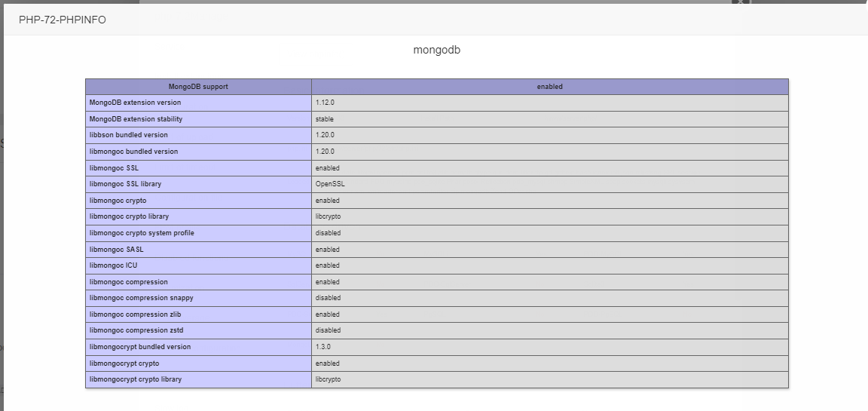Select the 1.3.0 libmongocrypt version value
This screenshot has height=411, width=868.
tap(550, 347)
